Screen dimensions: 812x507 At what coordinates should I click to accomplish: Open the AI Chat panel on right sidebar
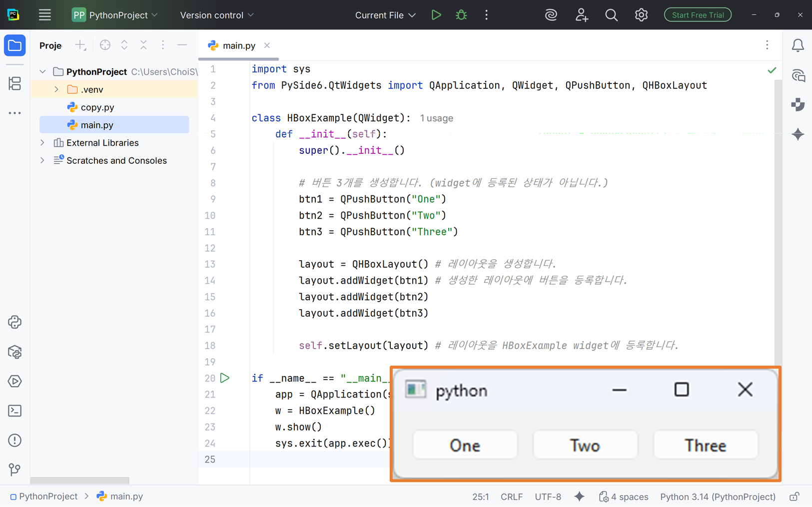798,75
